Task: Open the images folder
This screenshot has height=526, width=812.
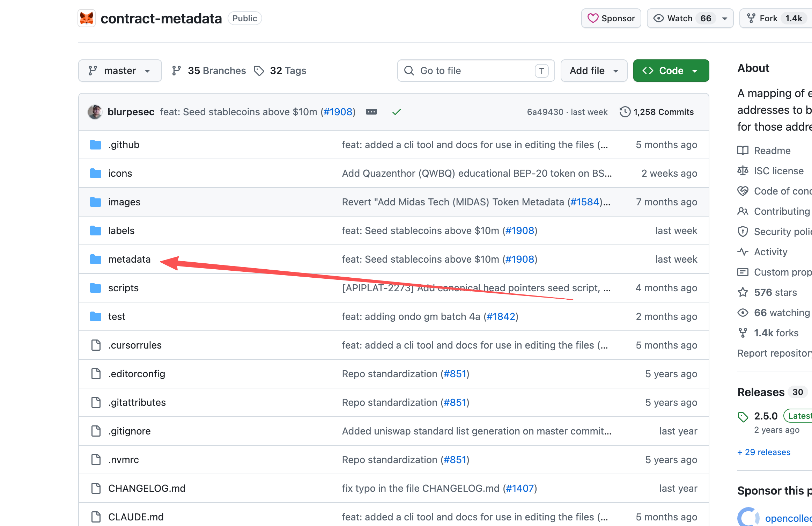Action: click(124, 202)
